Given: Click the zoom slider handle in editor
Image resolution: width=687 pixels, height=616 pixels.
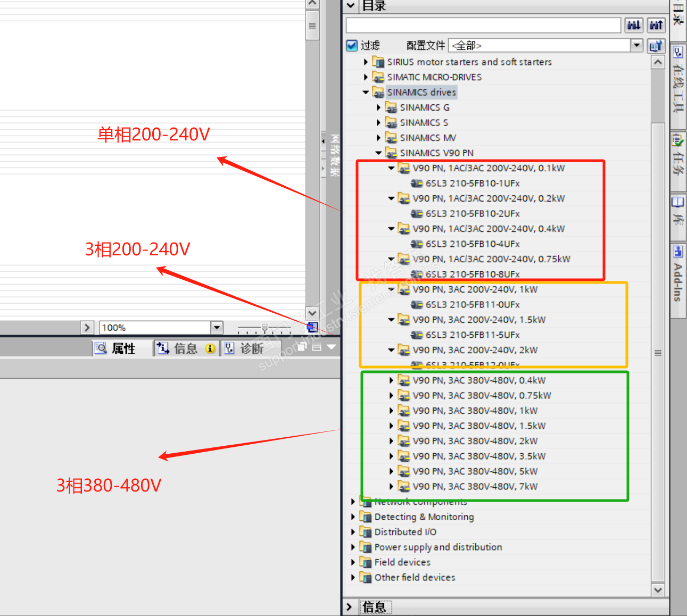Looking at the screenshot, I should 264,328.
